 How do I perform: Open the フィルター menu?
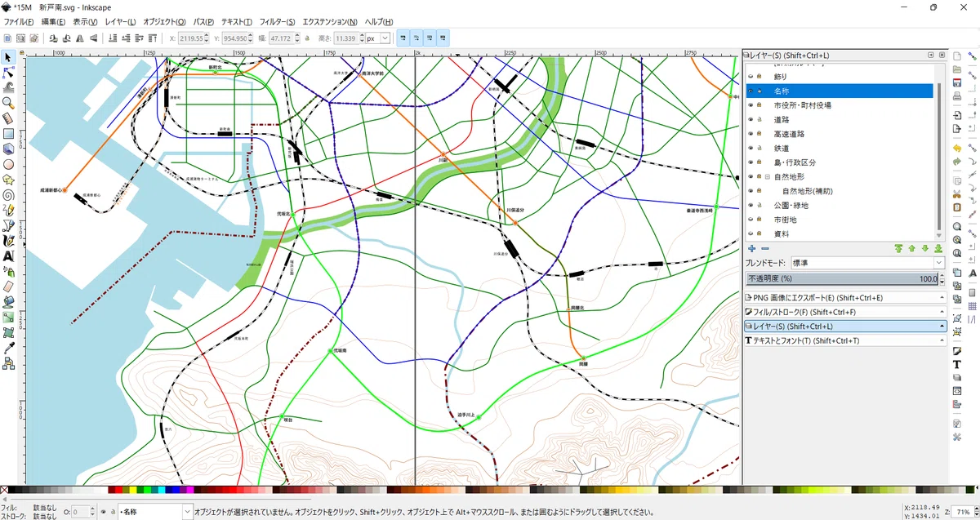click(x=278, y=21)
